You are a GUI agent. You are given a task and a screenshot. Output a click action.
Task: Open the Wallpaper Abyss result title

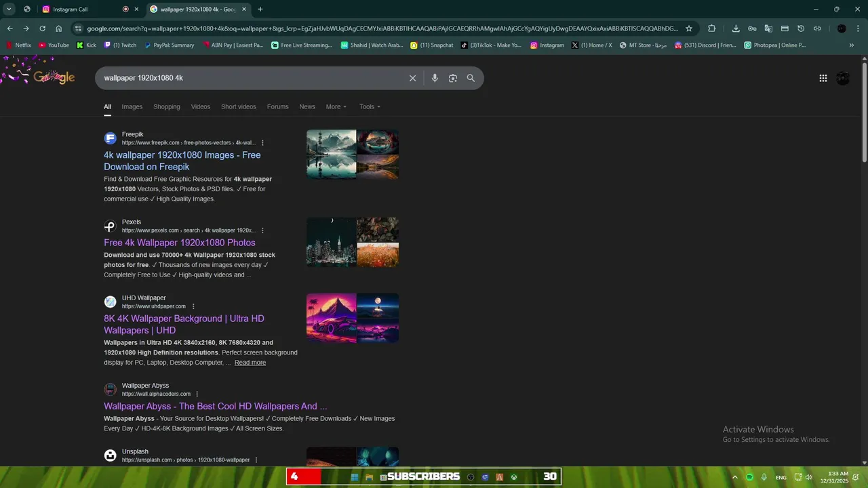pos(216,406)
